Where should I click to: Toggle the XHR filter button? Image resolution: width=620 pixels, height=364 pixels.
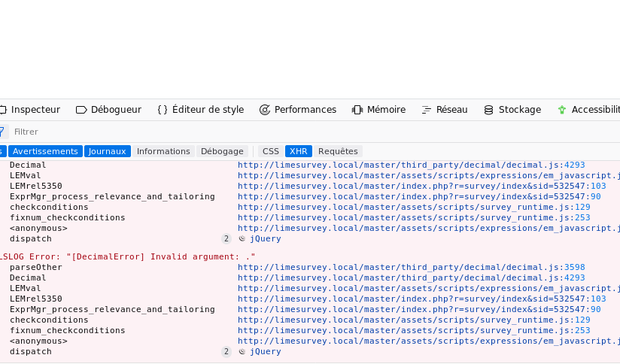(x=298, y=151)
